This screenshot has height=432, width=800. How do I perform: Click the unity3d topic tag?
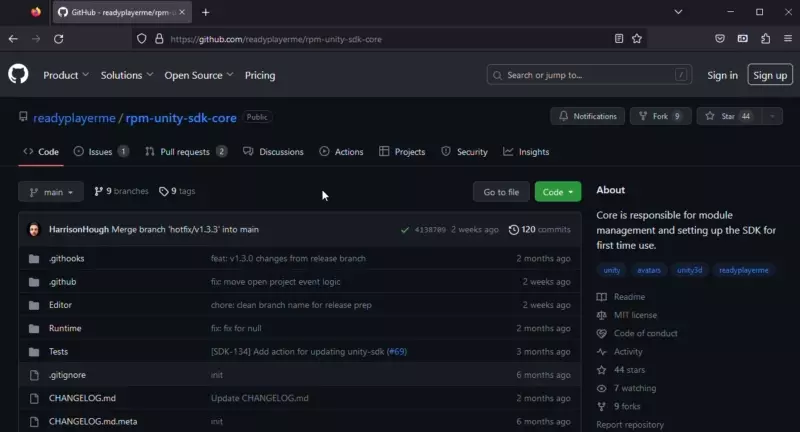pyautogui.click(x=689, y=270)
